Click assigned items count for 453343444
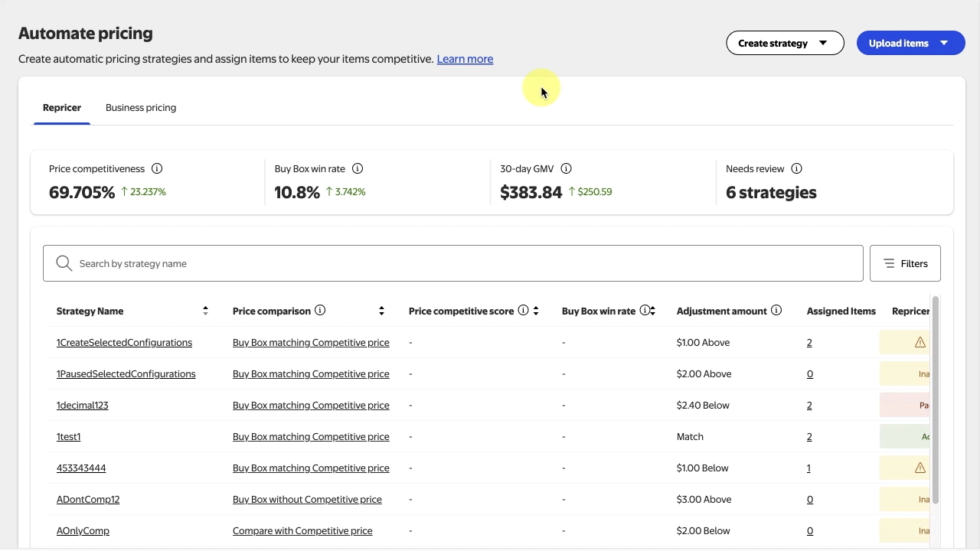The height and width of the screenshot is (551, 980). pyautogui.click(x=808, y=468)
